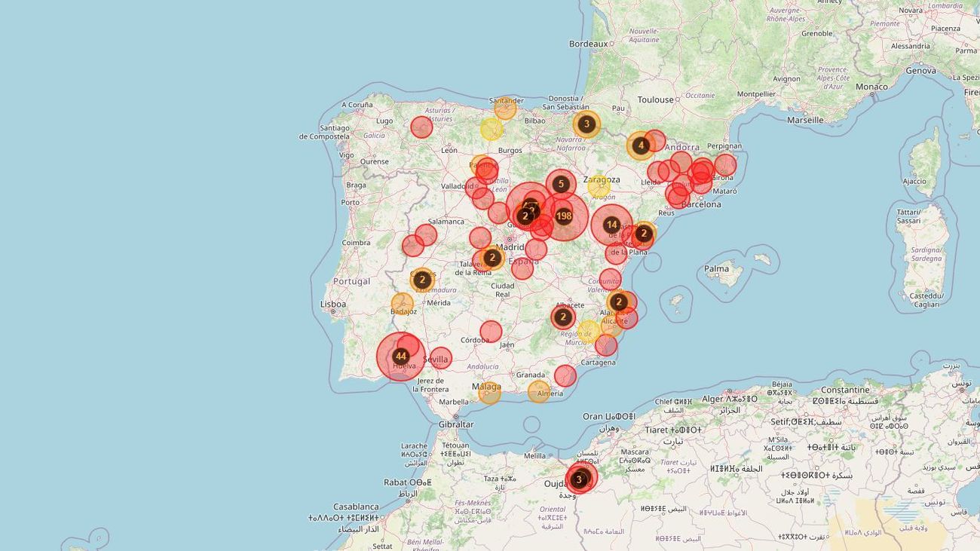Click the red marker east of Granada
980x551 pixels.
click(x=565, y=375)
